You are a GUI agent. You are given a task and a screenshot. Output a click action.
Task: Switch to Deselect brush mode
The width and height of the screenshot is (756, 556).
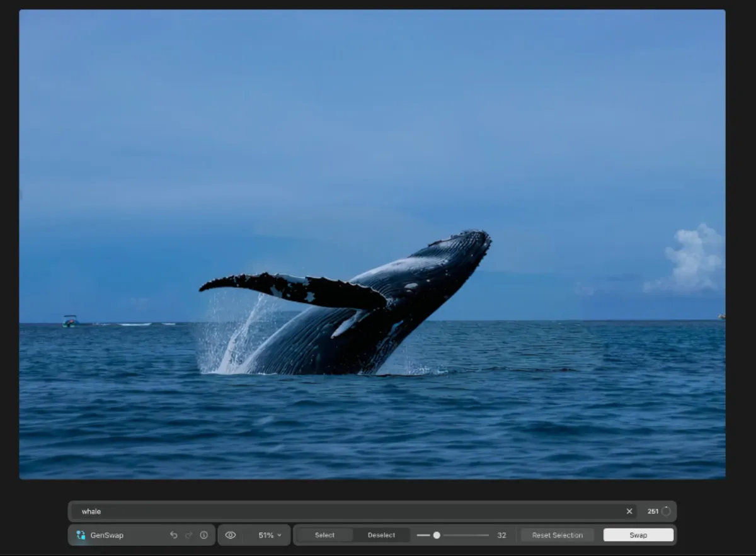382,535
